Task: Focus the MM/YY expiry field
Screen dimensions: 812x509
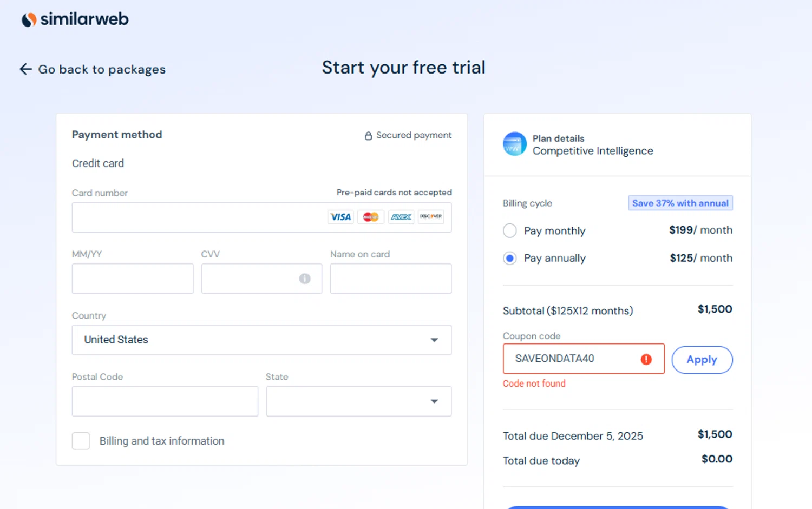Action: (133, 279)
